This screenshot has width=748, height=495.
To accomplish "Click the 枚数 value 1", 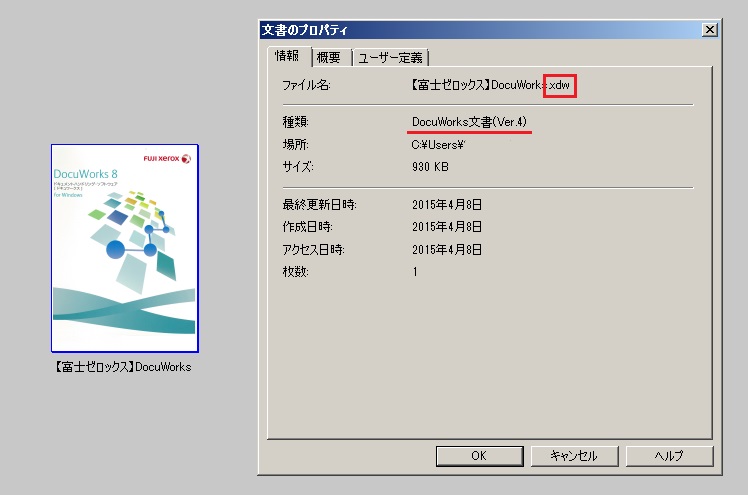I will [x=415, y=272].
